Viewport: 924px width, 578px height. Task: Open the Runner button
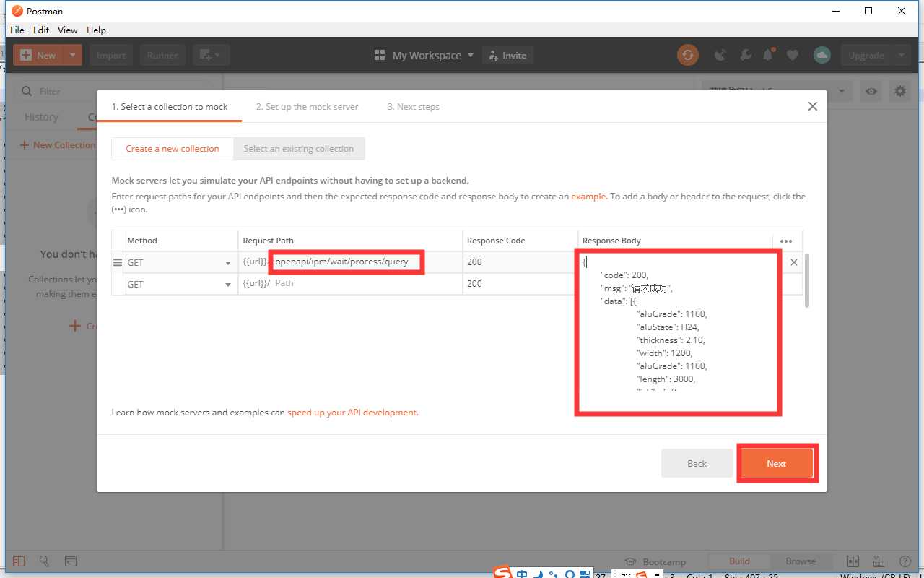point(162,55)
